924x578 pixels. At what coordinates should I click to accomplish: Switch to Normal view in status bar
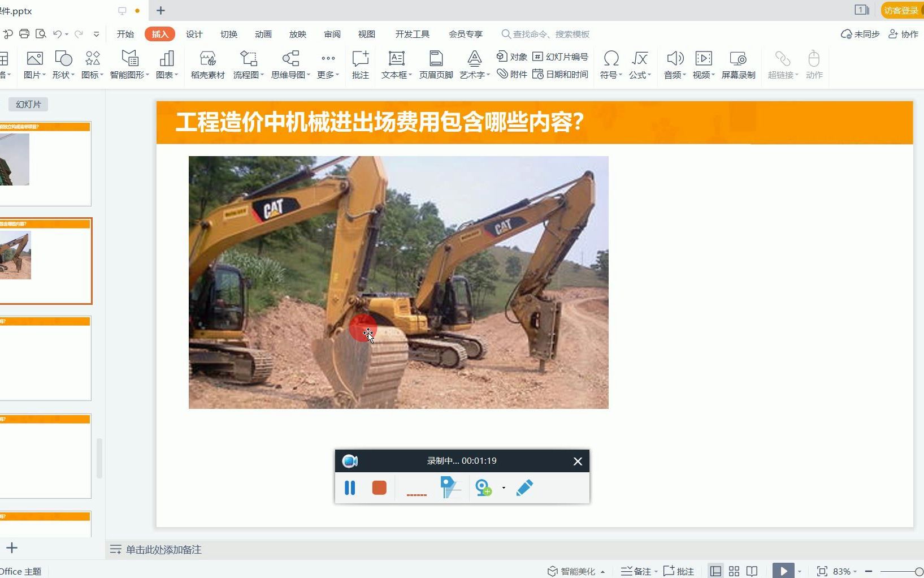[715, 571]
